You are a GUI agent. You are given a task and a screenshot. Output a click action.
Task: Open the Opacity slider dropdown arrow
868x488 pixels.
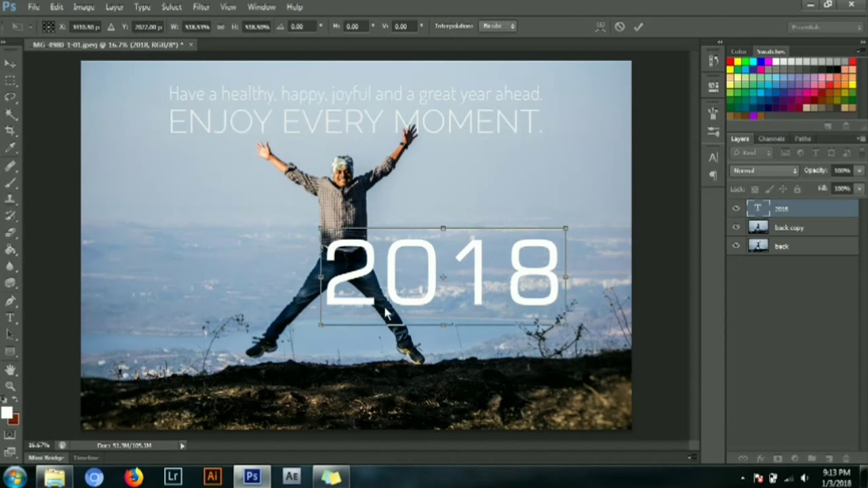(x=860, y=171)
